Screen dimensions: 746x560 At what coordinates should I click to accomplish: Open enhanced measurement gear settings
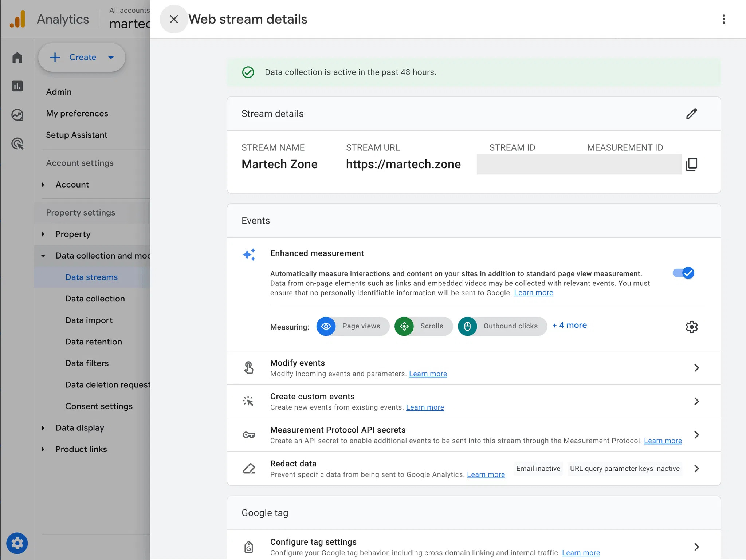pyautogui.click(x=691, y=327)
